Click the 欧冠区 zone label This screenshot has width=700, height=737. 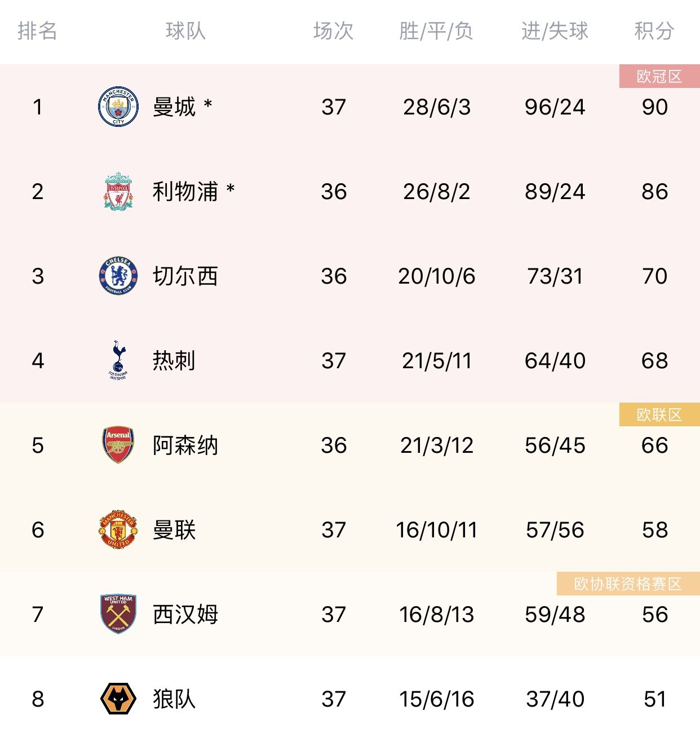(659, 76)
